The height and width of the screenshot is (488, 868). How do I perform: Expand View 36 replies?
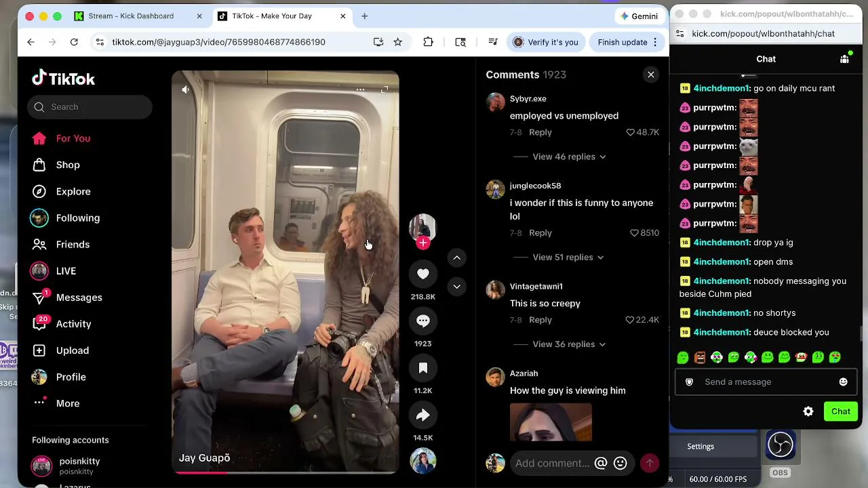[569, 344]
